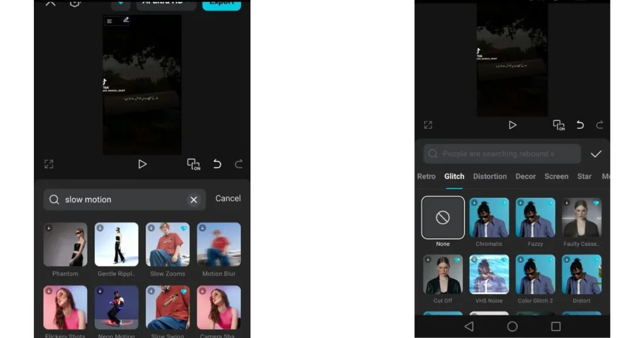644x338 pixels.
Task: Tap the pencil edit icon on preview
Action: [x=126, y=20]
